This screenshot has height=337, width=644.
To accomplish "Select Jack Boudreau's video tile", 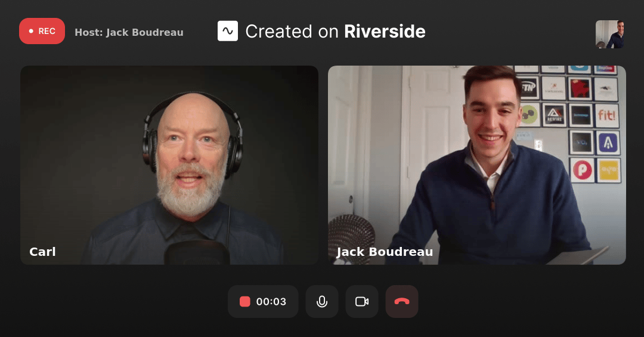I will (477, 165).
